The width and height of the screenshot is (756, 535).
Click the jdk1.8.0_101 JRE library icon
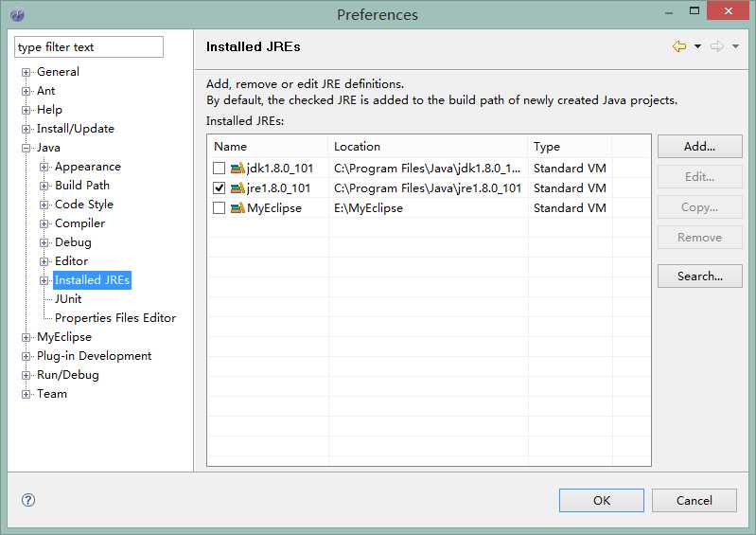click(x=237, y=168)
